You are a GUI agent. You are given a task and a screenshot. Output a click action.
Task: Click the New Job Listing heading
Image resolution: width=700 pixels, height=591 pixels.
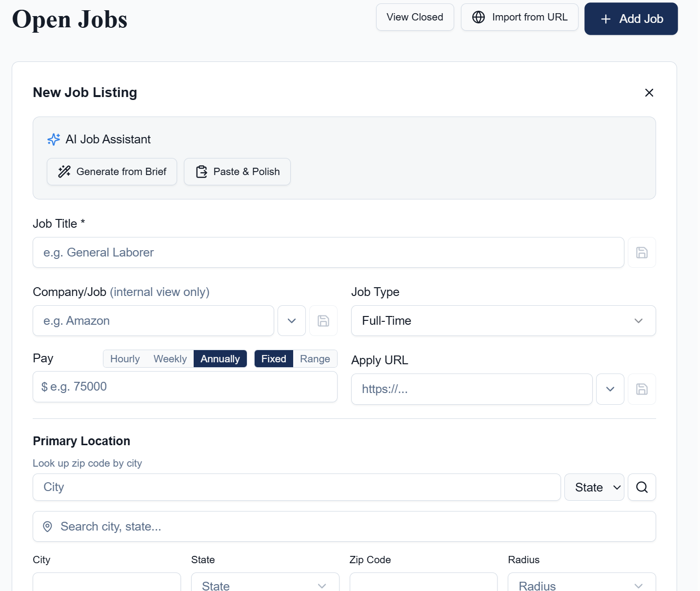[x=85, y=93]
